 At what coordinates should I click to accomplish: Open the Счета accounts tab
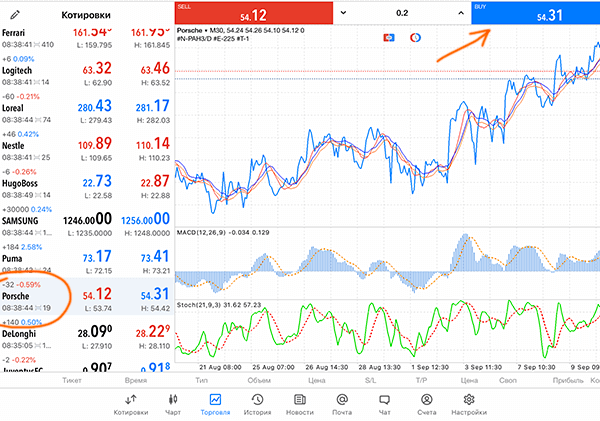427,404
